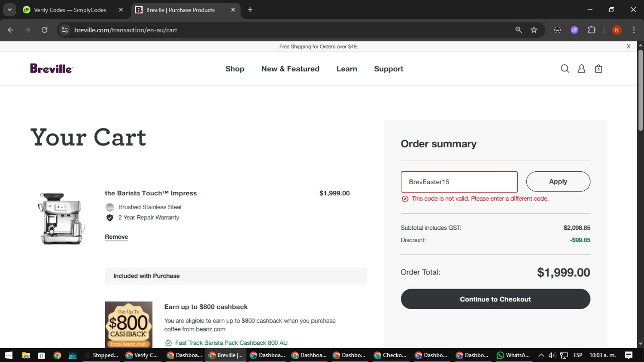Viewport: 644px width, 362px height.
Task: Open the New & Featured menu
Action: (x=290, y=69)
